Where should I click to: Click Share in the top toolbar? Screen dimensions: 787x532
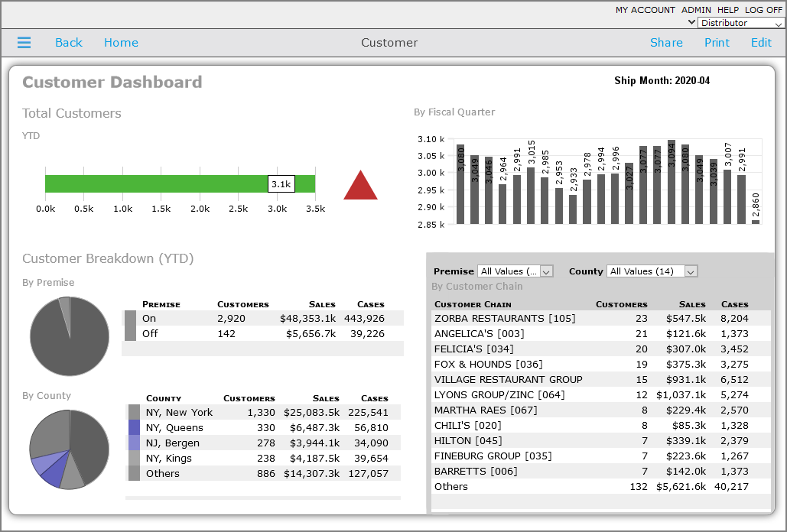[666, 43]
